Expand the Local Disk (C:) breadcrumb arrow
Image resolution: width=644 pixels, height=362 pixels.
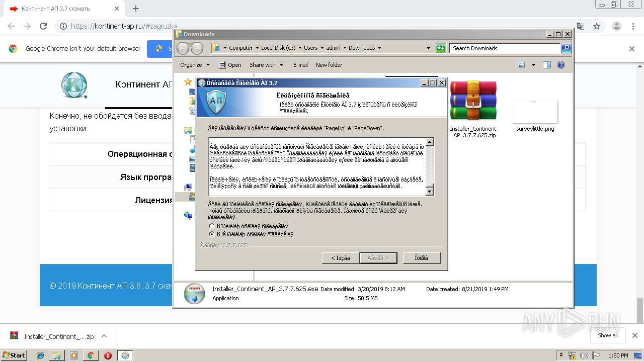point(300,48)
